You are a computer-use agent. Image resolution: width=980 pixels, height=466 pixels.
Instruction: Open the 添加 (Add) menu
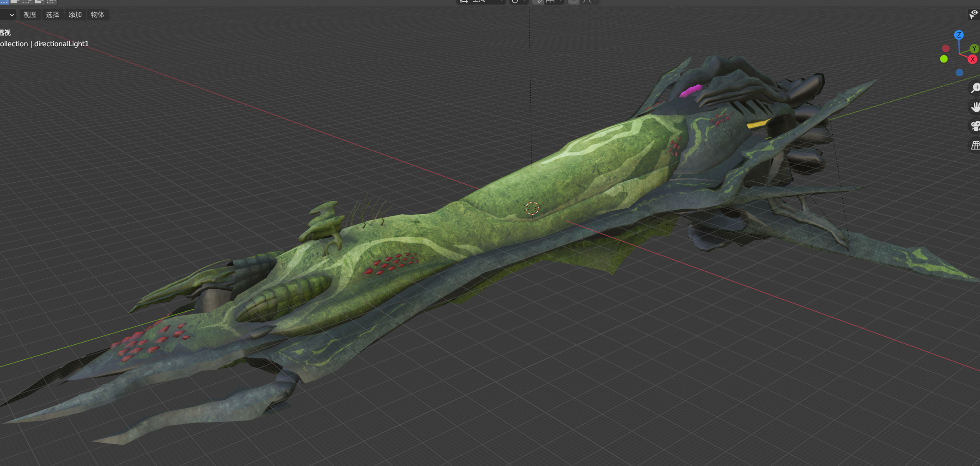75,15
